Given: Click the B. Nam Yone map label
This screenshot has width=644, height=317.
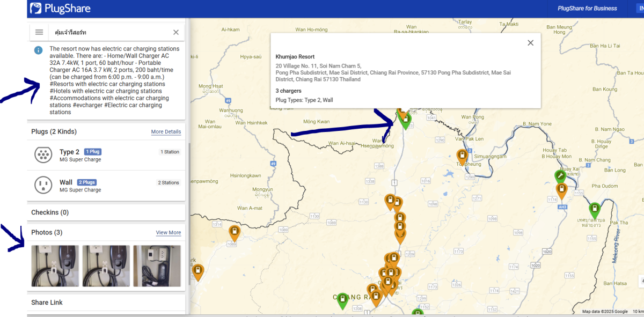Looking at the screenshot, I should pyautogui.click(x=536, y=124).
